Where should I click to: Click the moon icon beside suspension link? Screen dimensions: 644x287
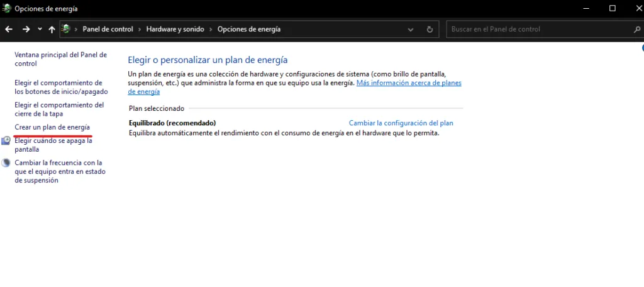coord(6,163)
